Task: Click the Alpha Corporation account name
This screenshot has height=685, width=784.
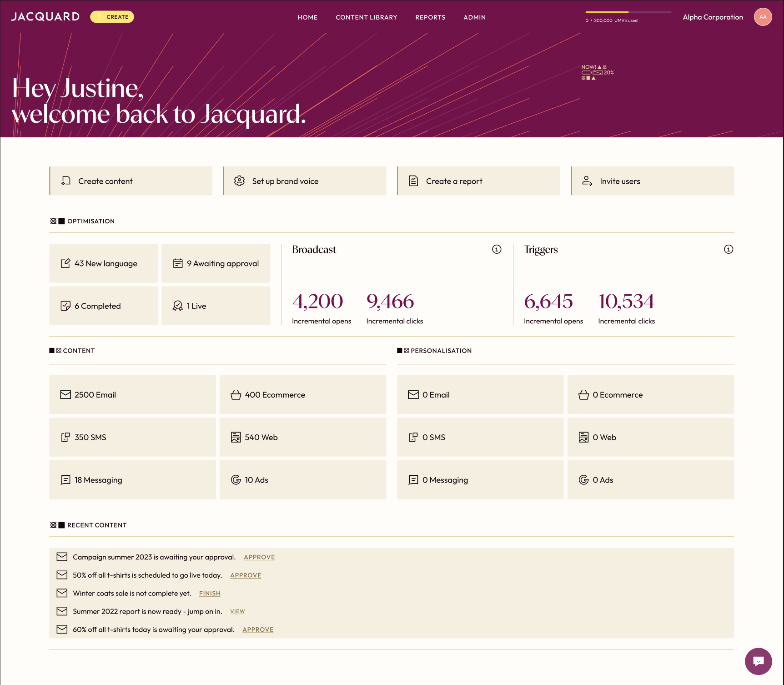Action: [x=713, y=17]
